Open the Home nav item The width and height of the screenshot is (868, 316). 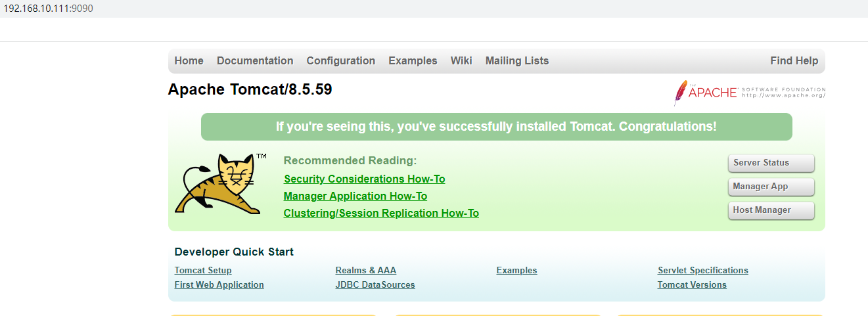[x=189, y=60]
